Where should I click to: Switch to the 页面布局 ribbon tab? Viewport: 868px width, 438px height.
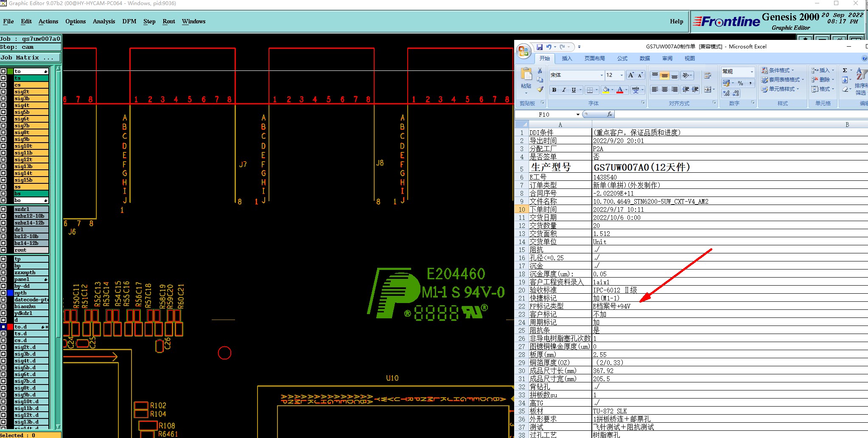coord(594,59)
